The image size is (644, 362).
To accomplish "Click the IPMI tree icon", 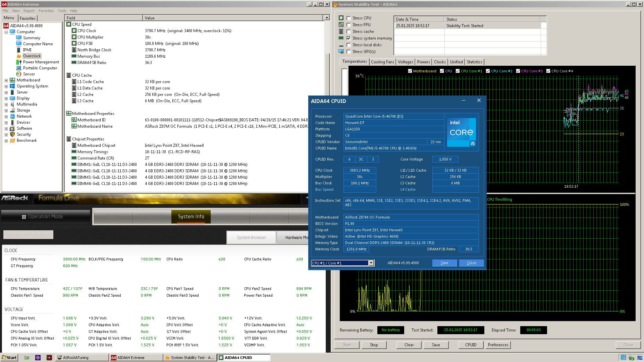I will (x=19, y=50).
